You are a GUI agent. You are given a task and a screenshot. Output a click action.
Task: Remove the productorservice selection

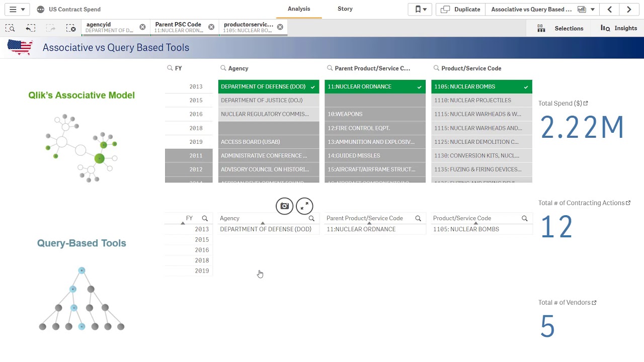click(280, 27)
